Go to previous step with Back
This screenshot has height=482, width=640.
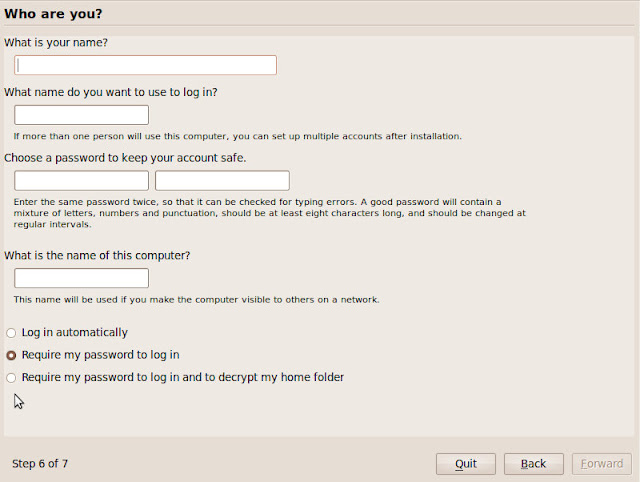pos(533,464)
